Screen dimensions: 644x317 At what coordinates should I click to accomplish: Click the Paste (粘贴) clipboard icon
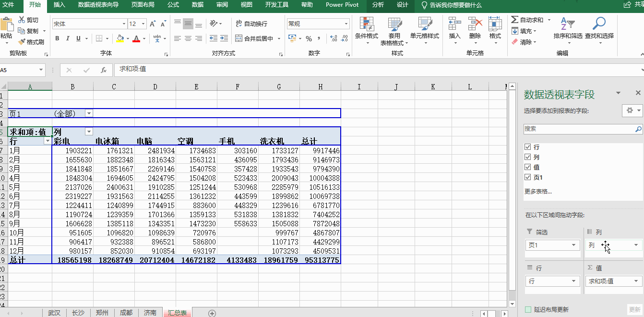click(6, 24)
